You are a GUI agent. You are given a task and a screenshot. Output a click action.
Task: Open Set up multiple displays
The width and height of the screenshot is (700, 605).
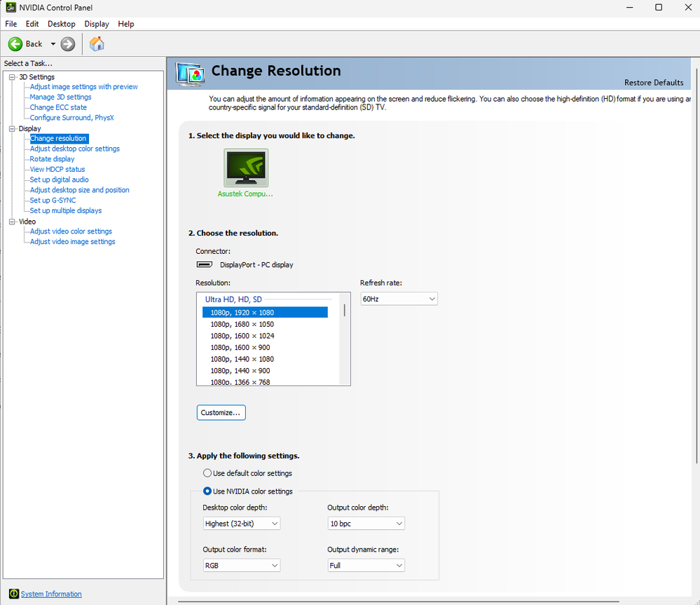[66, 210]
